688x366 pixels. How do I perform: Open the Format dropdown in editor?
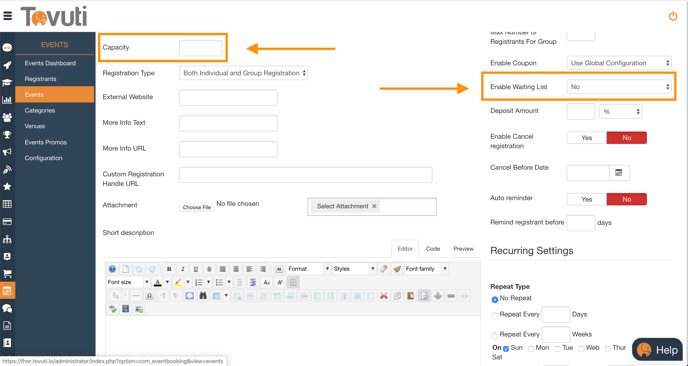(309, 269)
